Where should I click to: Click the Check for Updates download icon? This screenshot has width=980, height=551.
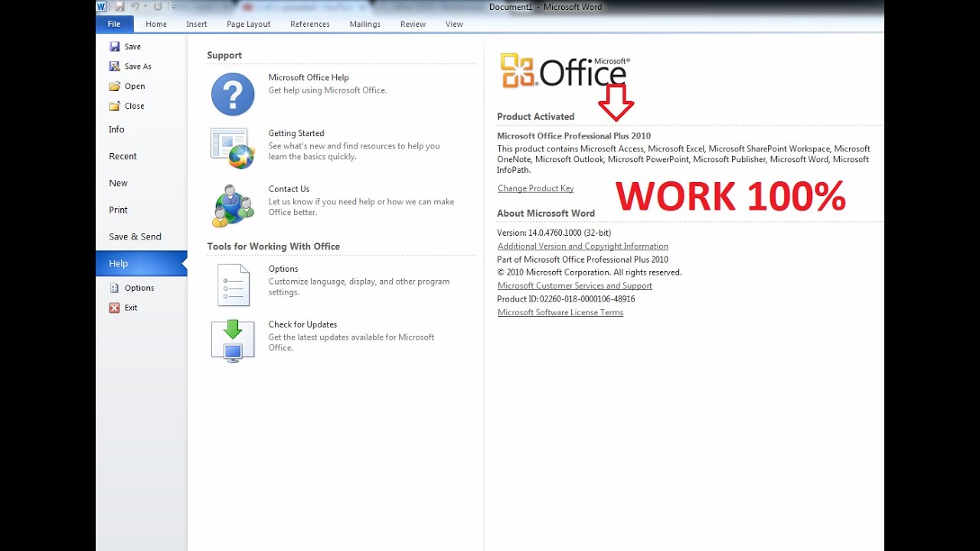tap(233, 341)
